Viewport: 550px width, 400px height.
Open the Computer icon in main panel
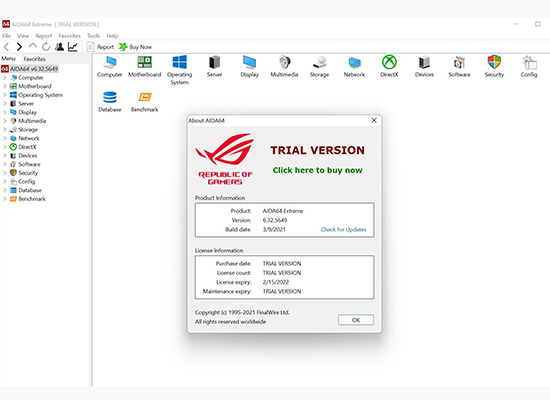coord(109,66)
